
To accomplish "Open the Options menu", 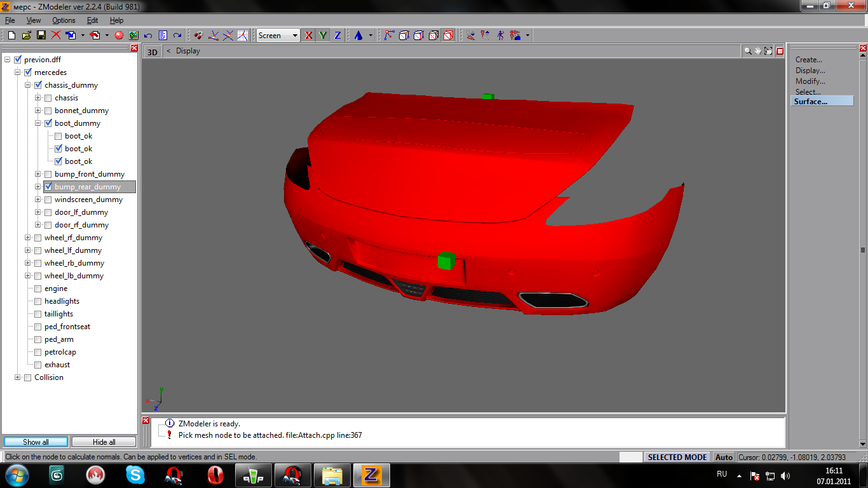I will coord(64,20).
